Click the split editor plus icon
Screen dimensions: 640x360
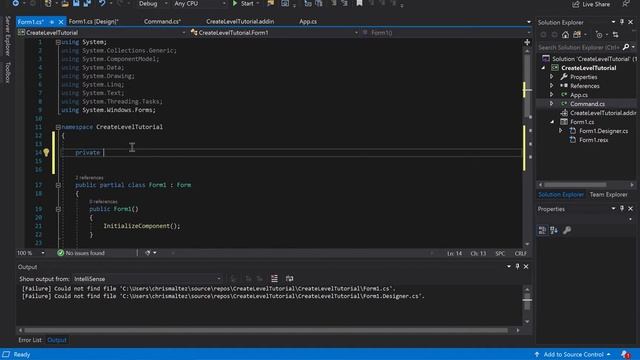(527, 42)
